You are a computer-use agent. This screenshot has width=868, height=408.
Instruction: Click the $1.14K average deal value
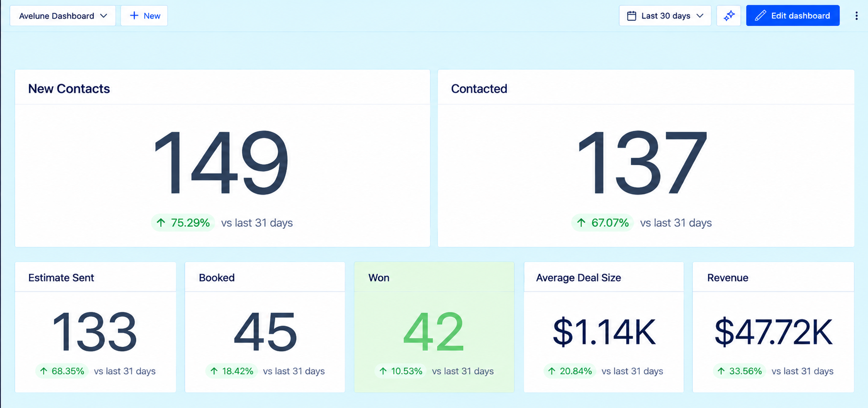click(604, 332)
